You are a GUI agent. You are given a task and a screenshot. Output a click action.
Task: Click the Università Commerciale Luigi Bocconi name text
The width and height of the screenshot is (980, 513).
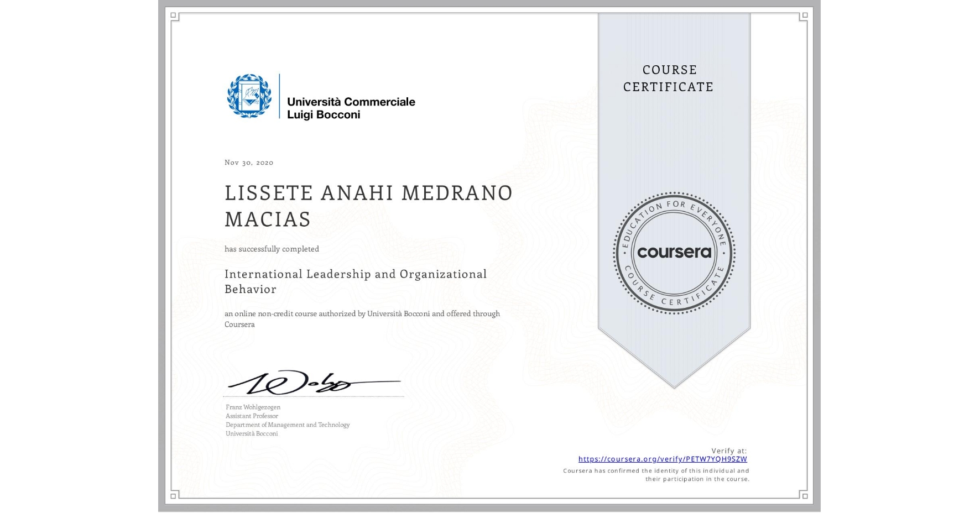point(352,108)
